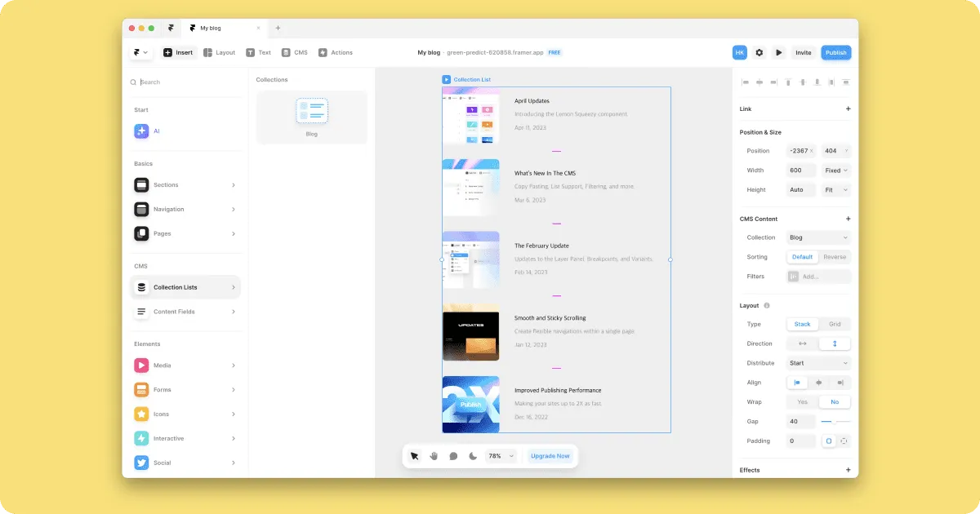Image resolution: width=980 pixels, height=514 pixels.
Task: Expand the Media category chevron
Action: tap(234, 366)
